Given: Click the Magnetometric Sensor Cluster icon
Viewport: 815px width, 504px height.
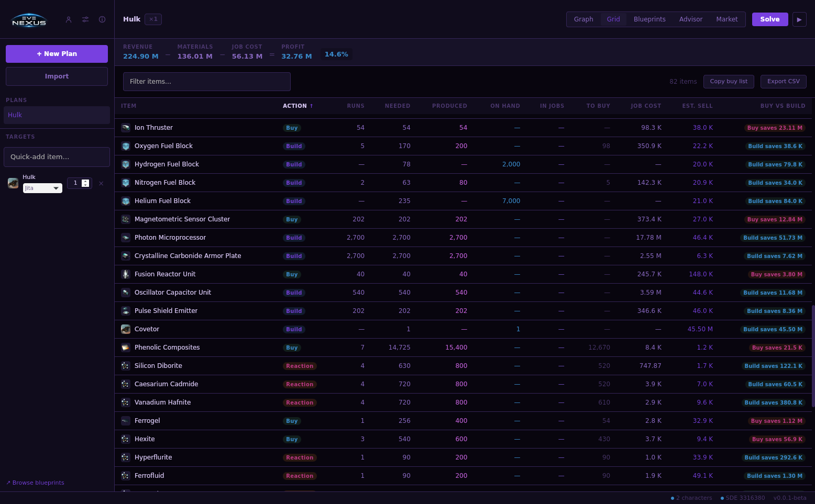Looking at the screenshot, I should point(126,219).
